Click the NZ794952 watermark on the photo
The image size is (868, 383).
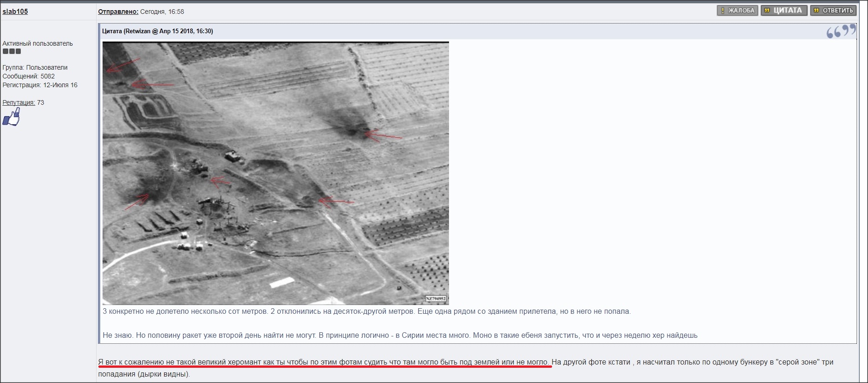tap(435, 299)
